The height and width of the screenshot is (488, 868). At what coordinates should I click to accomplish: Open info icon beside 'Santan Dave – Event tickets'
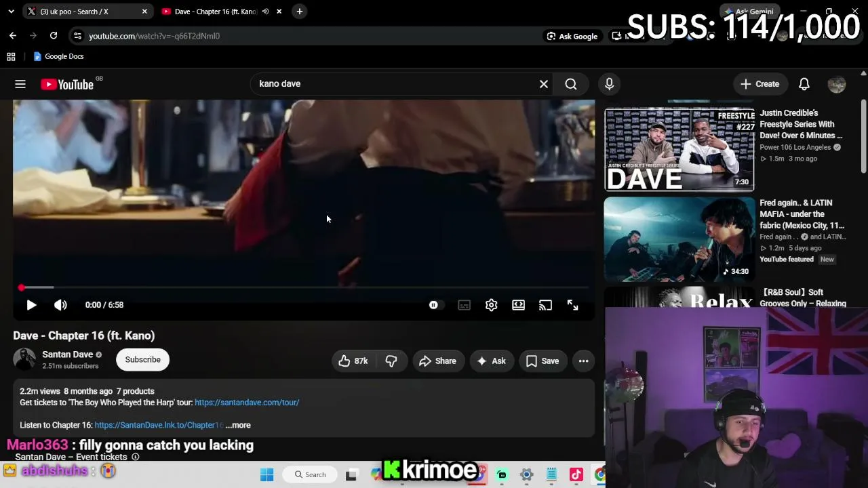(135, 457)
